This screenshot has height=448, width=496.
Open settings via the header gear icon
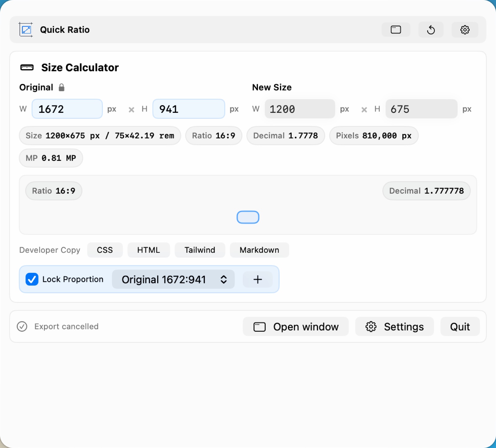pyautogui.click(x=465, y=30)
